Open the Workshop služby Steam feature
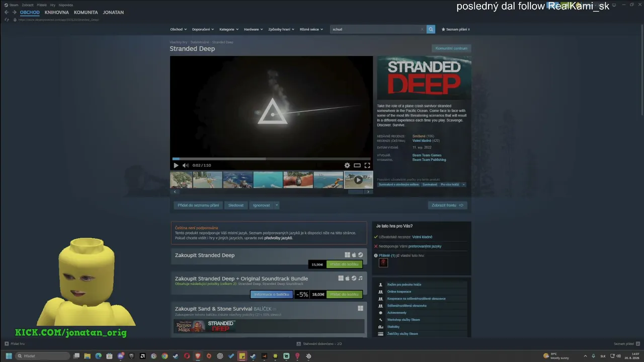Image resolution: width=644 pixels, height=362 pixels. 404,320
